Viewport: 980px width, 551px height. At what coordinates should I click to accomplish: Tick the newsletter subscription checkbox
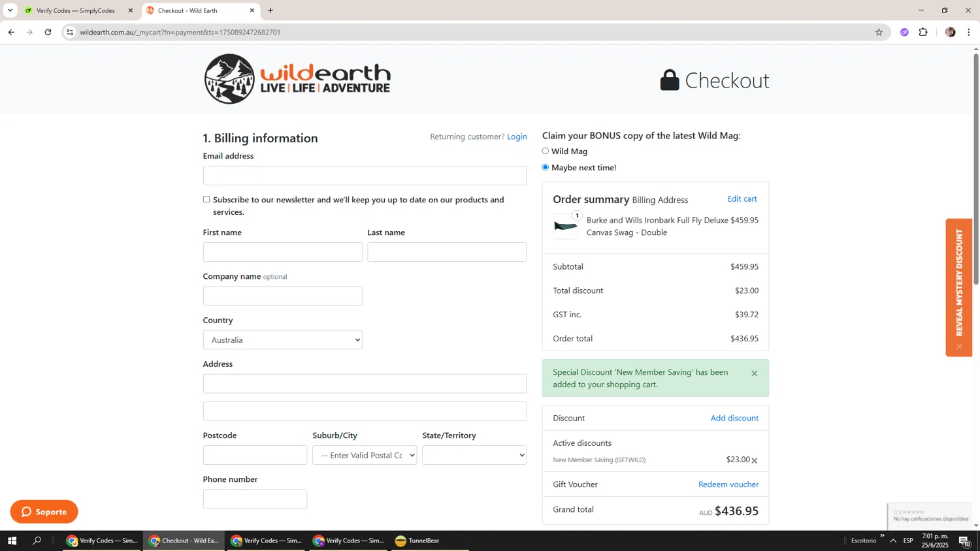(x=206, y=199)
